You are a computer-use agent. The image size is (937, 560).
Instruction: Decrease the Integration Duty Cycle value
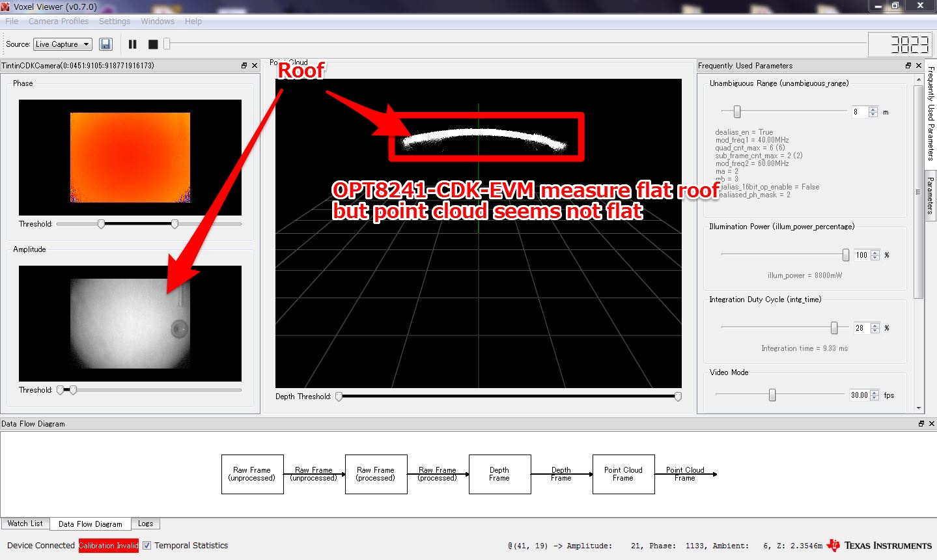(x=875, y=331)
